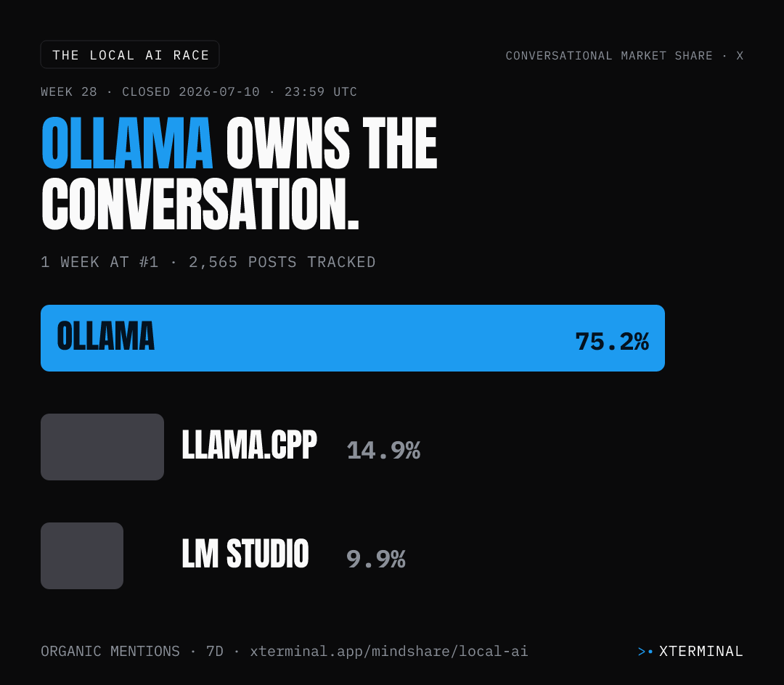
Task: Click the ORGANIC MENTIONS footer label
Action: click(x=110, y=651)
